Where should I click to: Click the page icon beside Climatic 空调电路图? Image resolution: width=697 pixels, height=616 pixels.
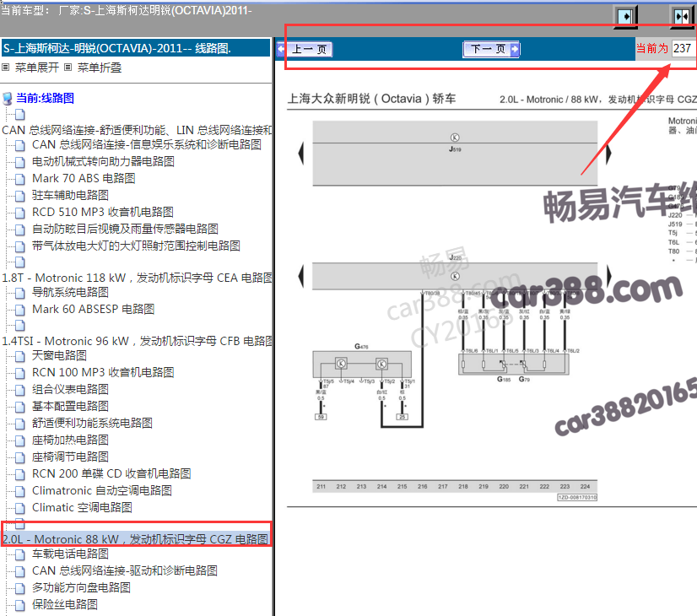pos(20,508)
